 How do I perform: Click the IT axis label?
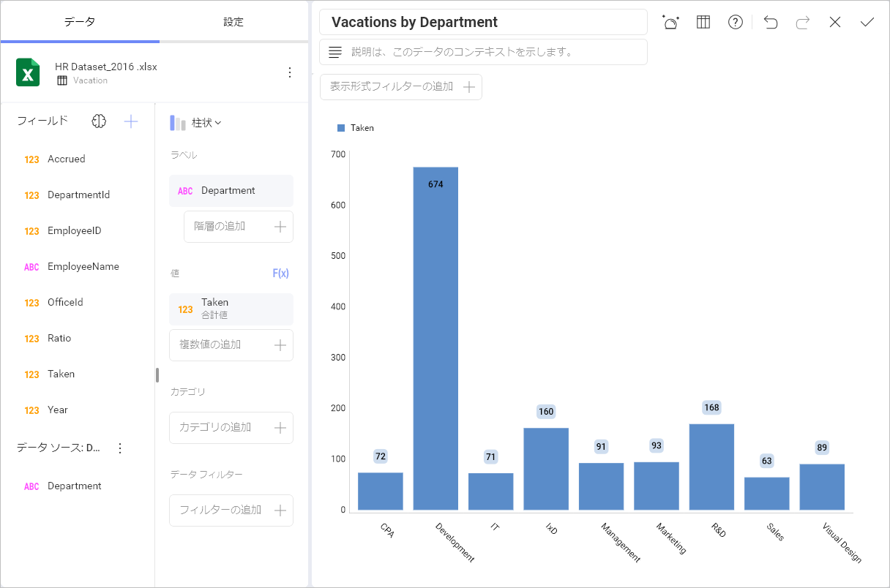[496, 527]
